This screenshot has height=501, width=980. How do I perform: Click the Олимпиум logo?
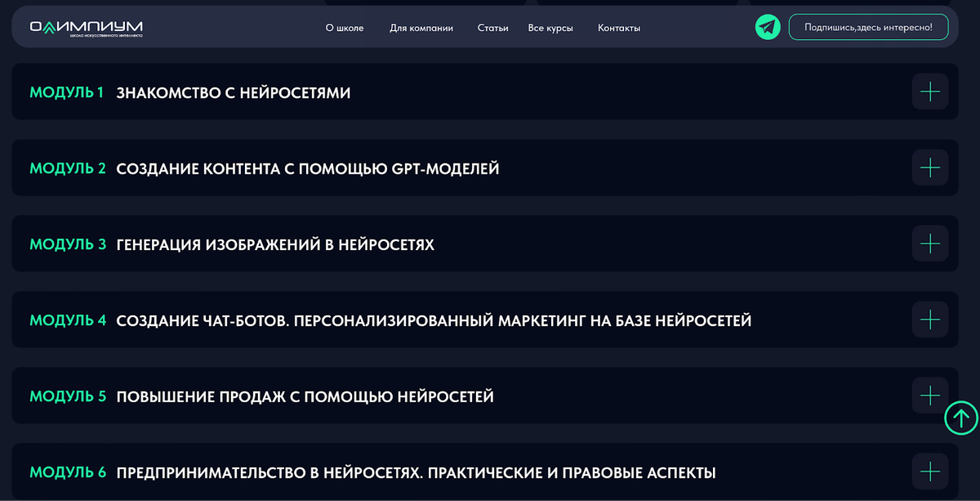click(x=87, y=29)
